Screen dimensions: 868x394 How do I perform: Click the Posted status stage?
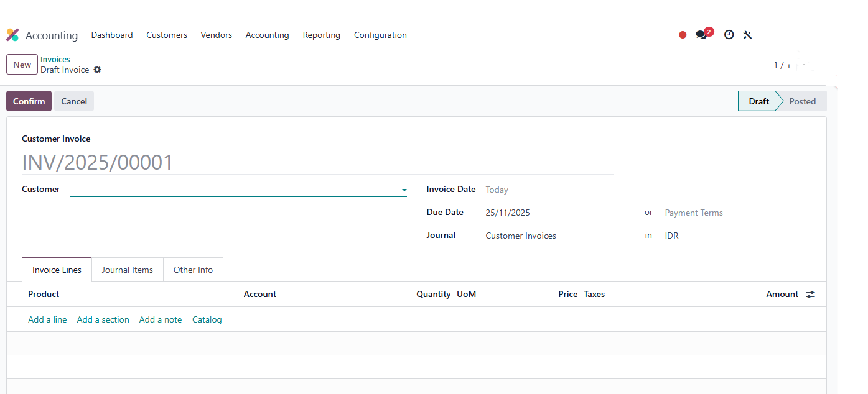pos(802,101)
